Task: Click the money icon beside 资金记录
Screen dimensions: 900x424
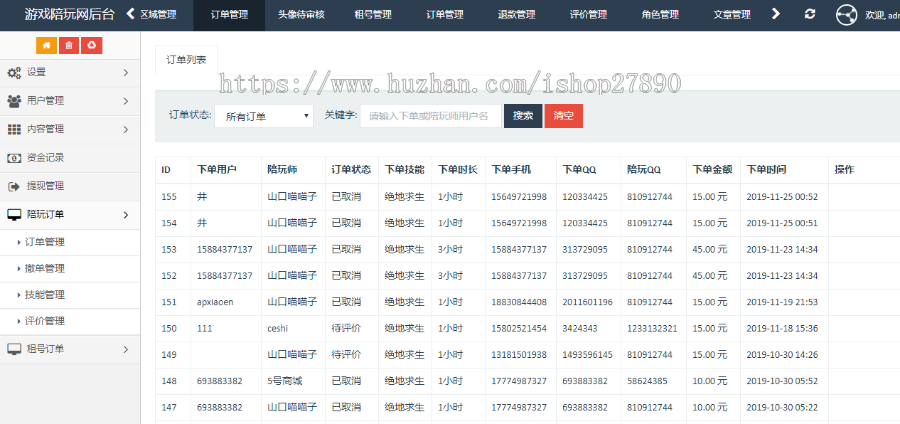Action: [x=14, y=158]
